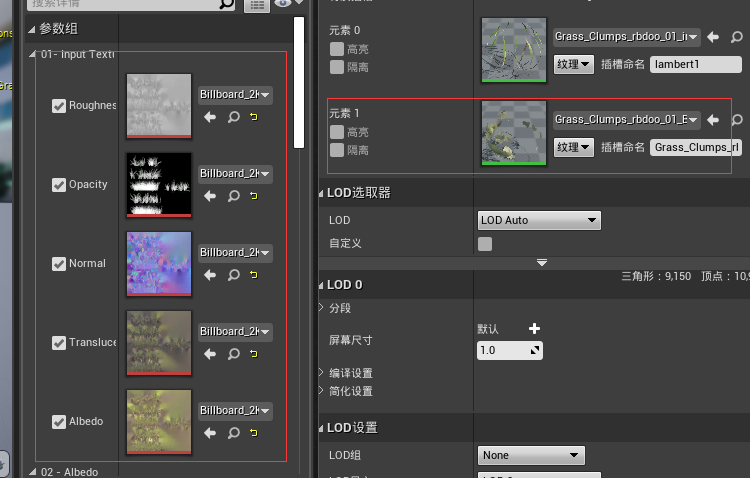This screenshot has height=478, width=750.
Task: Check the 自定义 LOD checkbox
Action: [485, 244]
